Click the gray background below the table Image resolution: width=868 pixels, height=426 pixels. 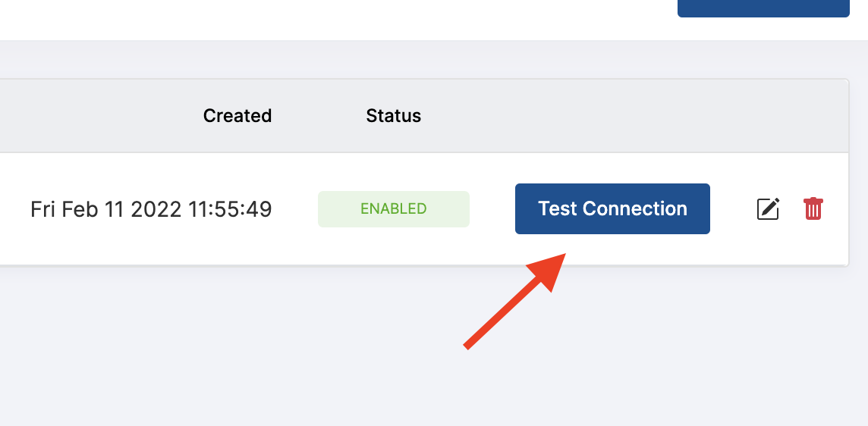(222, 349)
